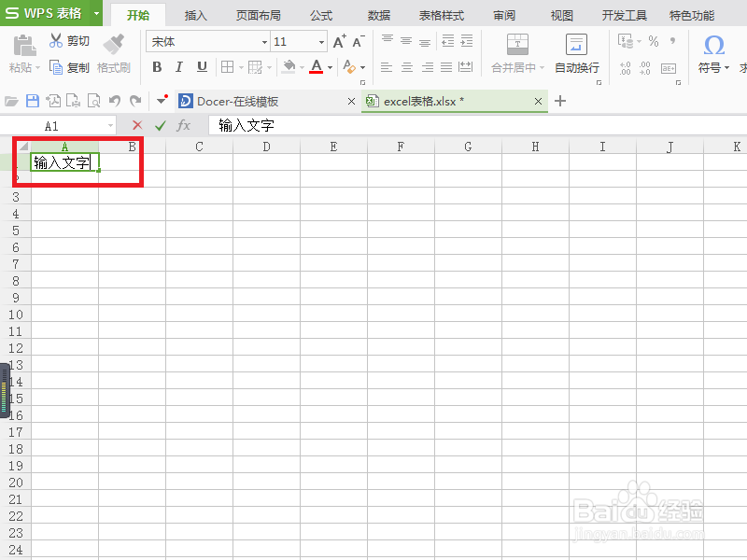Apply underline formatting
747x560 pixels.
(203, 67)
